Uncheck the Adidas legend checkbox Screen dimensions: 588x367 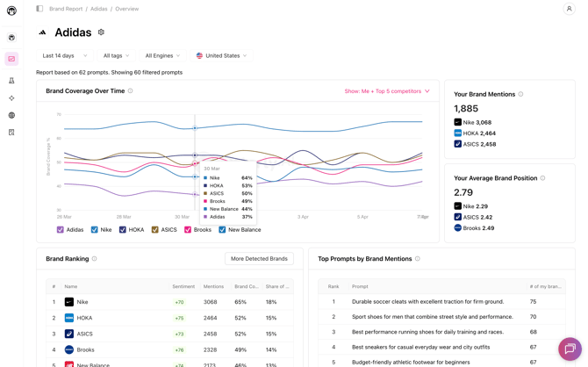point(60,230)
